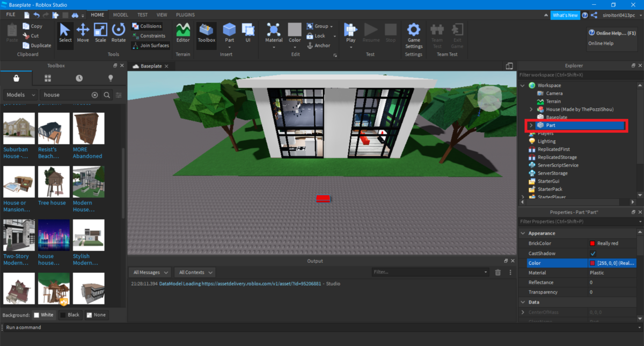Collapse the Workspace tree node
The image size is (644, 346).
(x=523, y=85)
